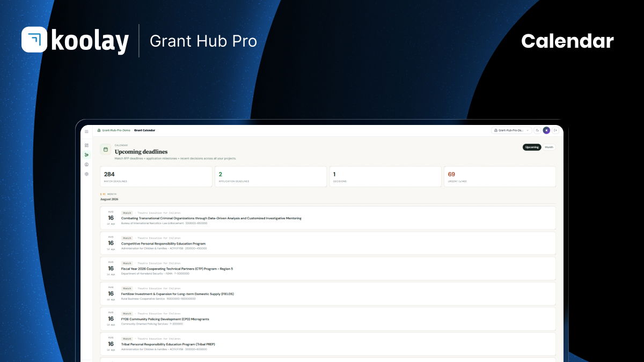Click the Calendar banner title

[567, 41]
